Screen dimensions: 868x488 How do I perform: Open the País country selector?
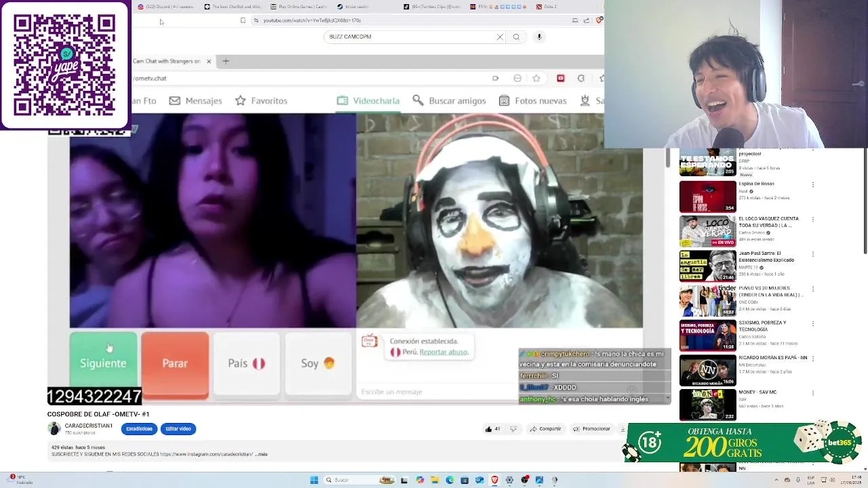[246, 363]
